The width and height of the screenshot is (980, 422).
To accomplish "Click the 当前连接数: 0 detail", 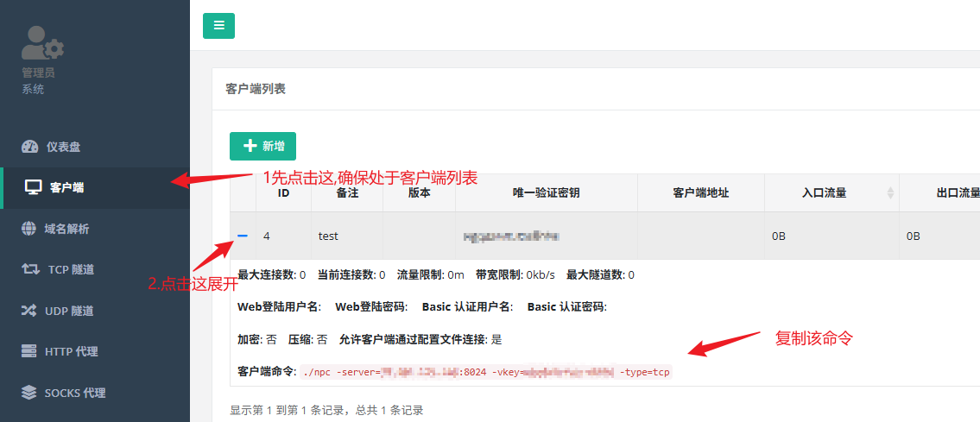I will (x=352, y=274).
